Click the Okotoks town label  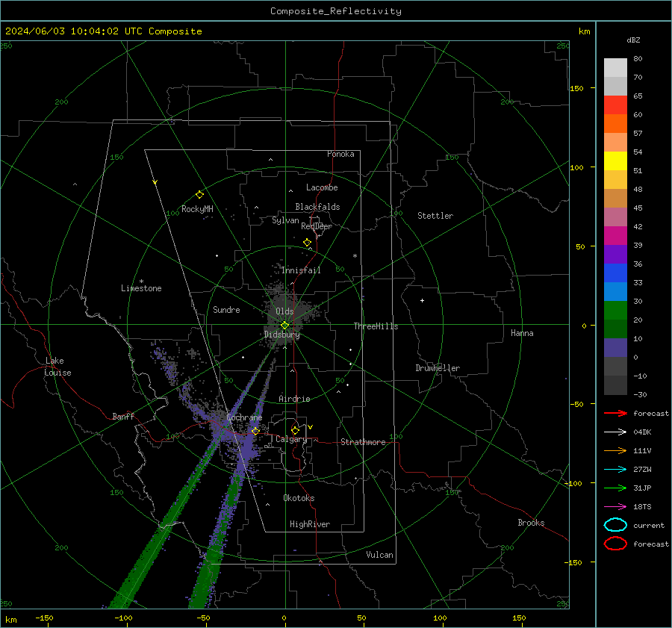point(299,497)
